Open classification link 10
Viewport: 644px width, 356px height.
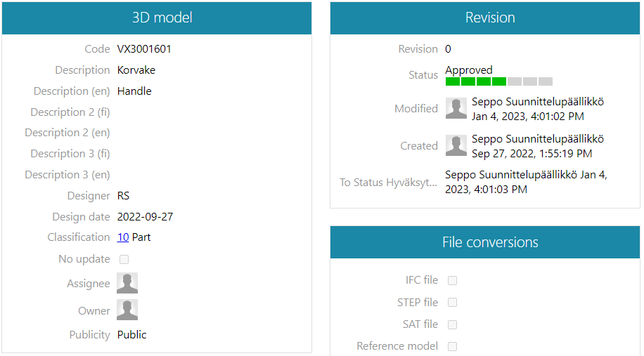pos(123,237)
